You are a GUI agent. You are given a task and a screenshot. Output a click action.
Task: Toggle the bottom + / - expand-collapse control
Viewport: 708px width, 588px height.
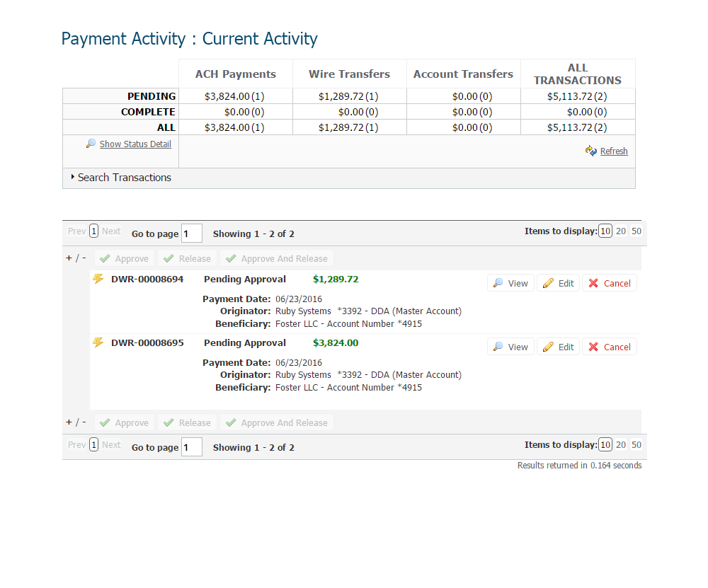(76, 422)
